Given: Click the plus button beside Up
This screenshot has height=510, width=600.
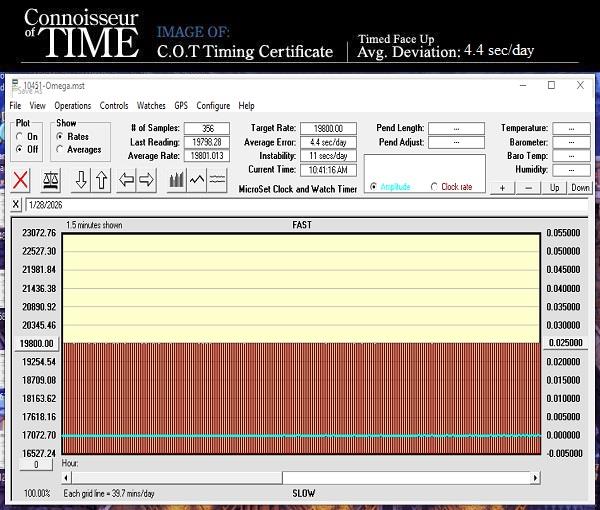Looking at the screenshot, I should pyautogui.click(x=502, y=188).
